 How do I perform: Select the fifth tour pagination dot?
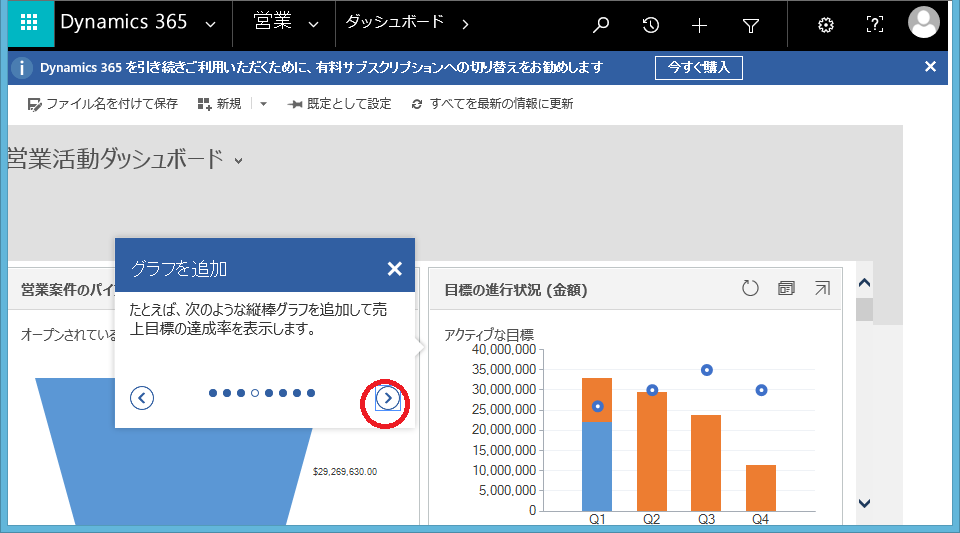[269, 393]
